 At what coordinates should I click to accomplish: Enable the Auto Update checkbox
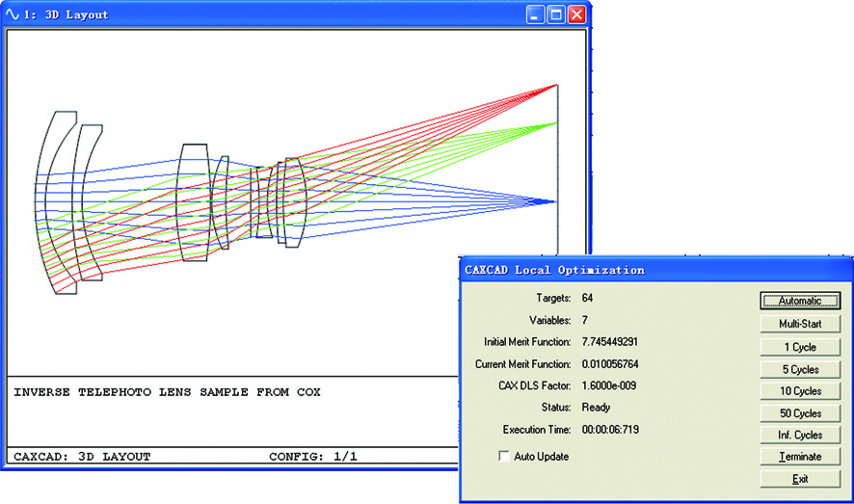(x=504, y=456)
